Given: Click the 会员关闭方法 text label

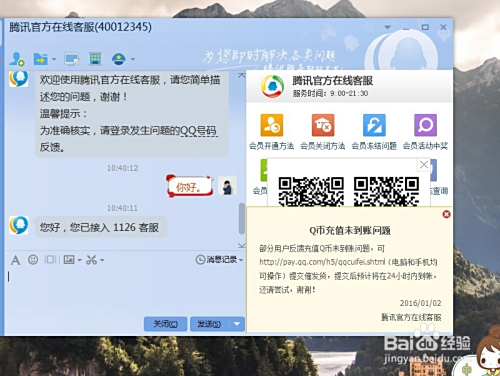Looking at the screenshot, I should [323, 146].
